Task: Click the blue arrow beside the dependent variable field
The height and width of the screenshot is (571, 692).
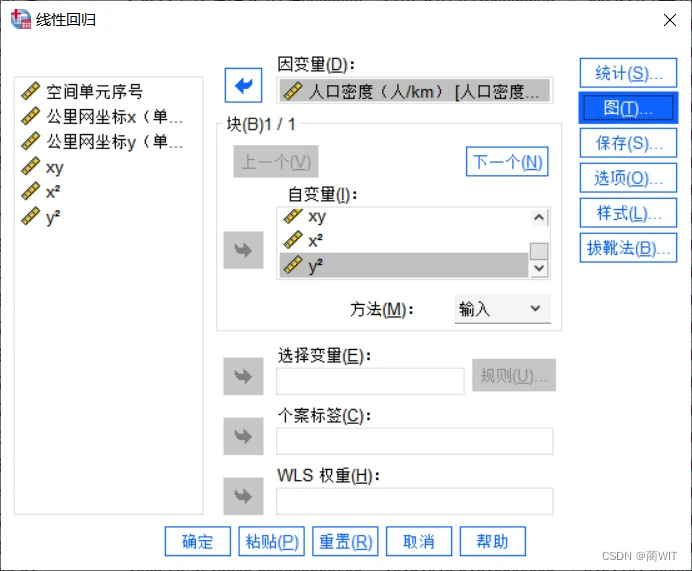Action: tap(243, 85)
